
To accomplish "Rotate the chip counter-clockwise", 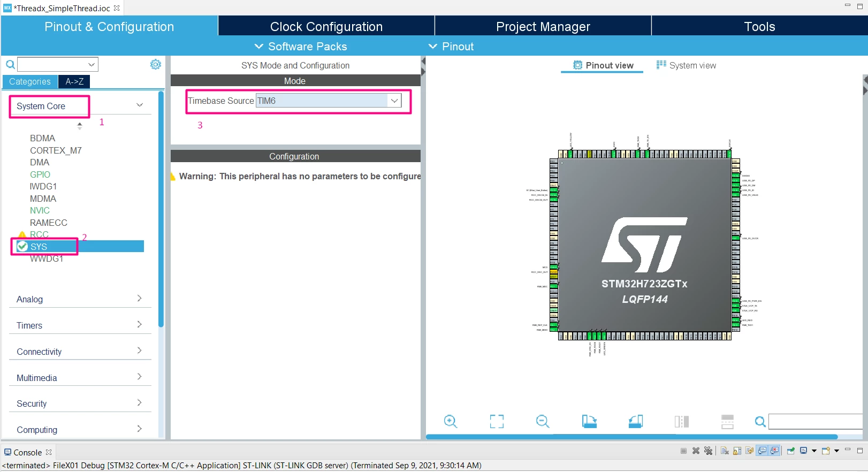I will point(635,422).
